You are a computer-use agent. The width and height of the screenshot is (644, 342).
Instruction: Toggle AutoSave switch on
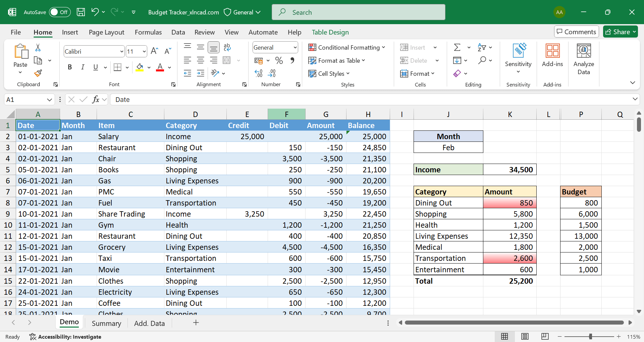point(59,12)
